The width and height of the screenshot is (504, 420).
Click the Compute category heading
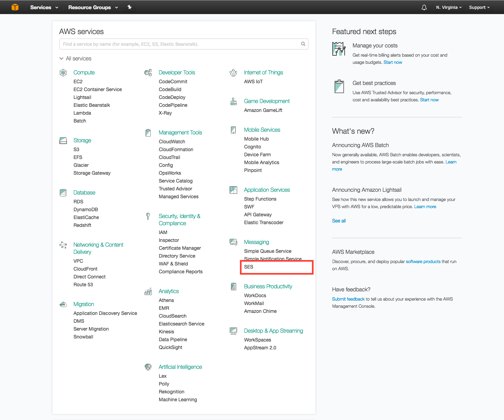pos(84,72)
